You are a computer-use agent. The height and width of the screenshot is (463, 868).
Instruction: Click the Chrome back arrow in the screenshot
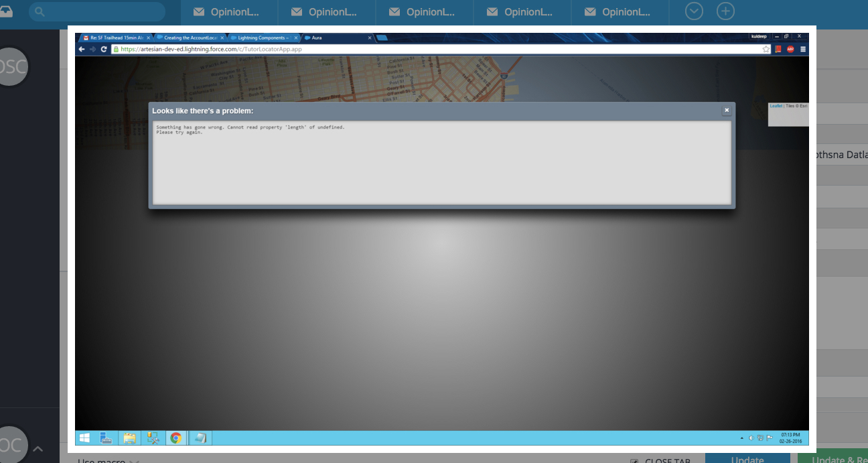click(x=82, y=49)
